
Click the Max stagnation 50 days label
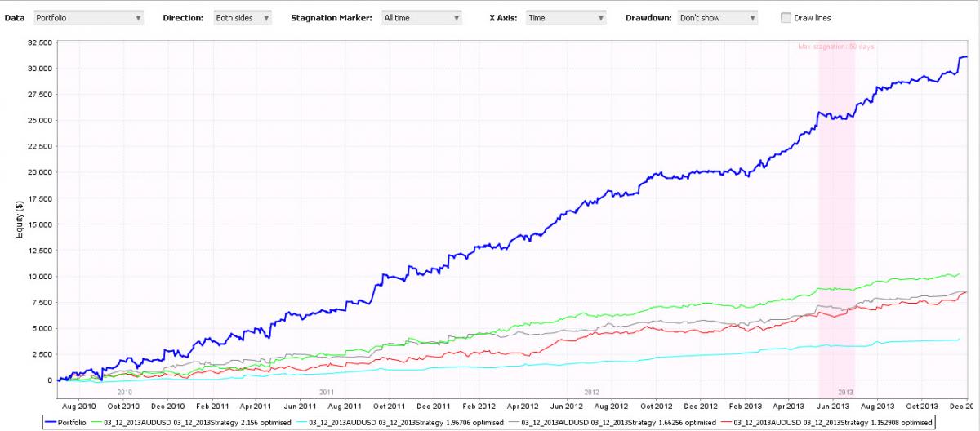click(x=836, y=47)
